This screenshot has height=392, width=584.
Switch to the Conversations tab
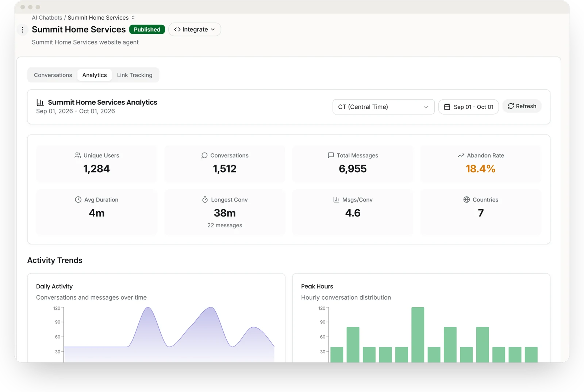click(x=53, y=75)
